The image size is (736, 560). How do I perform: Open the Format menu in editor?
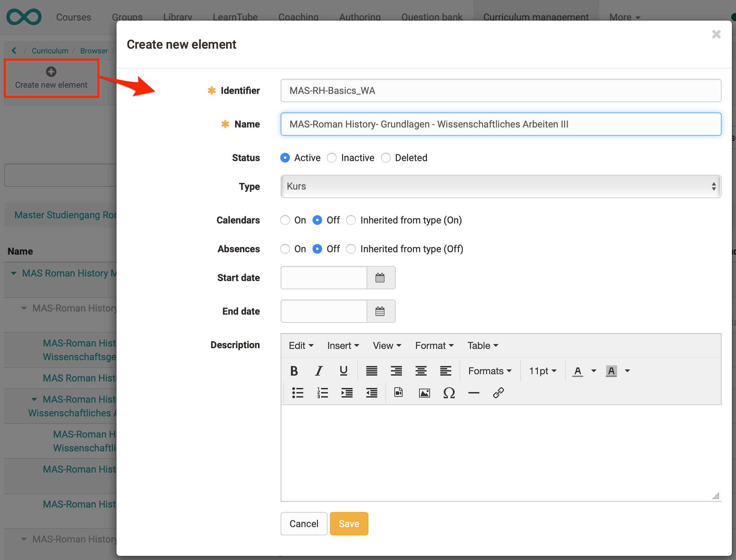click(x=434, y=345)
